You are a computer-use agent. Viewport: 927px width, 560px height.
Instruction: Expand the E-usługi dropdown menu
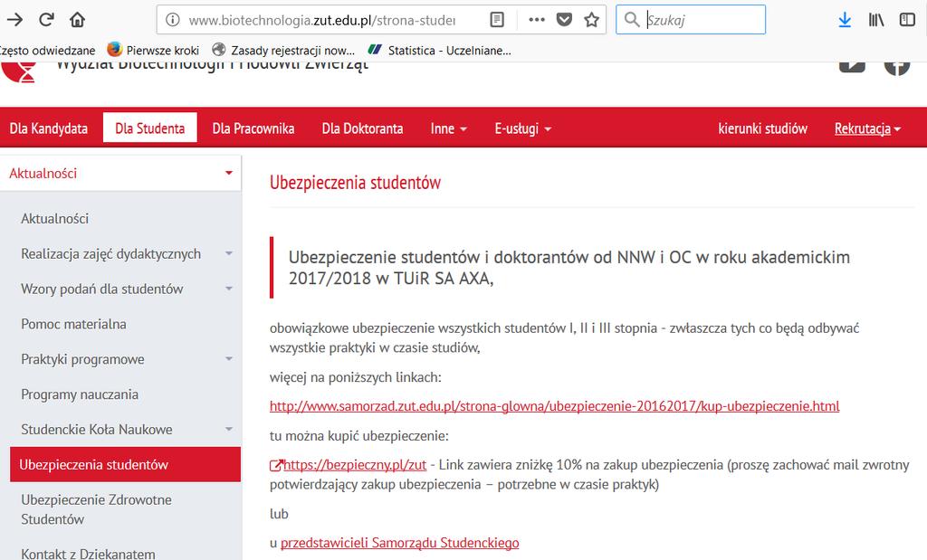(522, 128)
